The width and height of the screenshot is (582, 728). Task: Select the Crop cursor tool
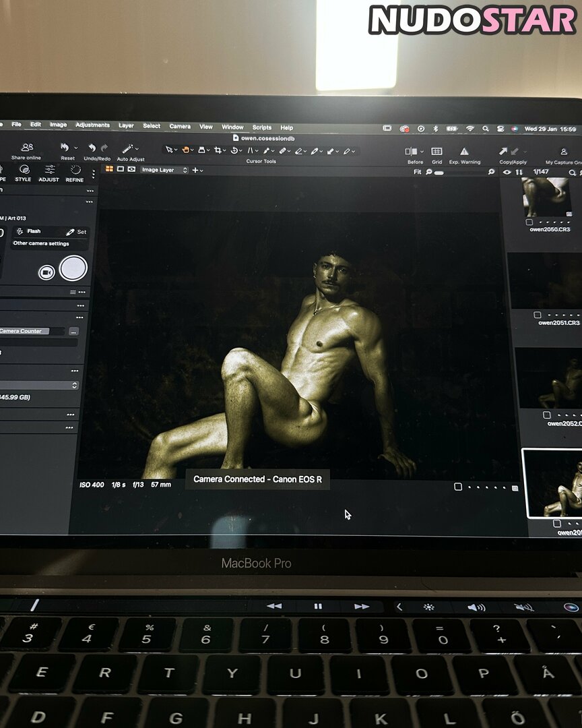point(218,150)
